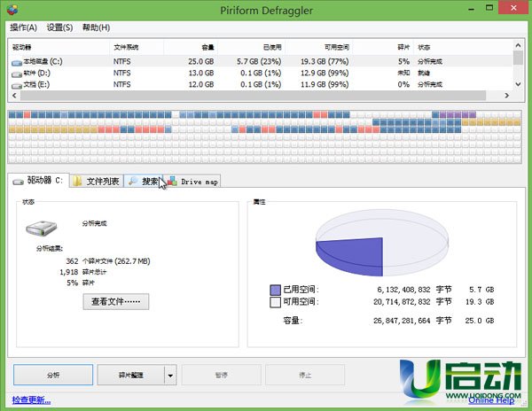532x411 pixels.
Task: Open the 操作(A) menu
Action: coord(23,27)
